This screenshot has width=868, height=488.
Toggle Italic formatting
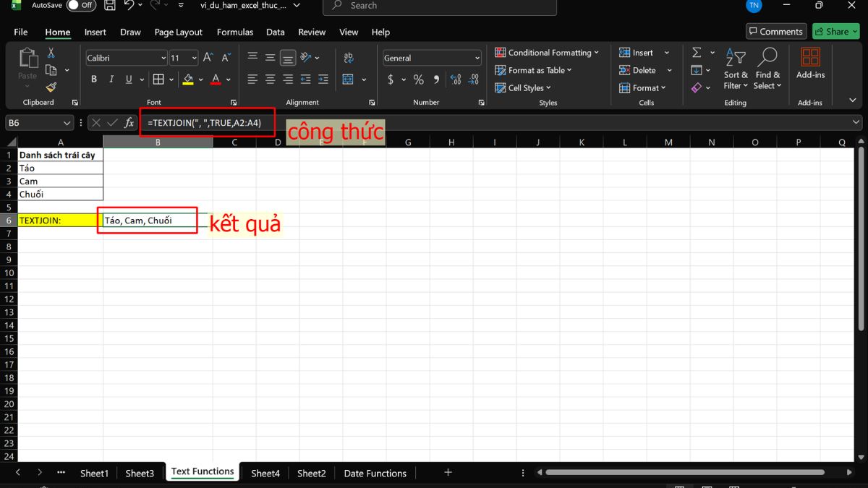(111, 80)
